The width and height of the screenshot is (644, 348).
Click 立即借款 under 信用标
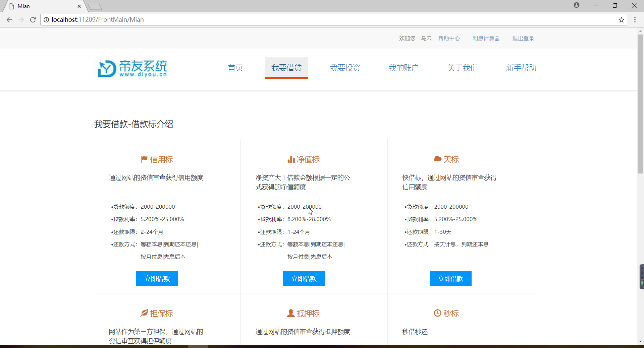pos(157,278)
